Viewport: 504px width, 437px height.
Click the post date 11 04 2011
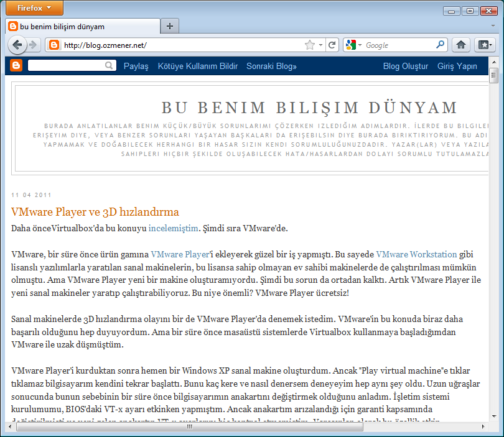[31, 195]
